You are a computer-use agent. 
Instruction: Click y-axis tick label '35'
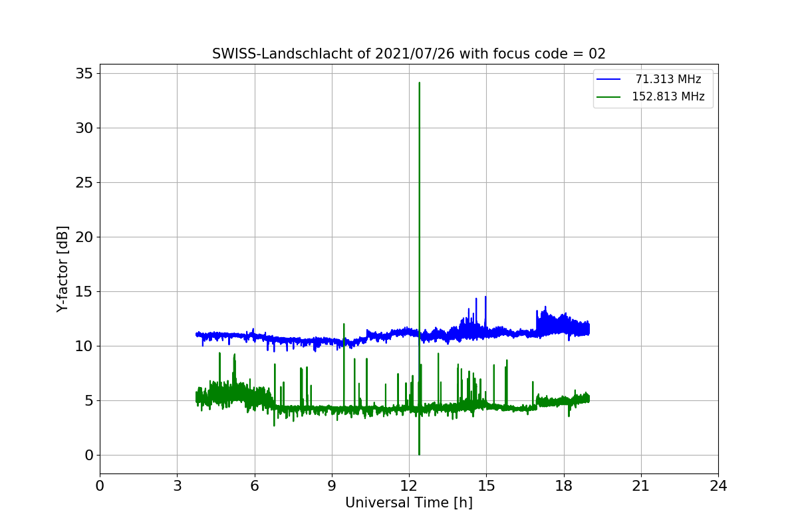point(84,73)
